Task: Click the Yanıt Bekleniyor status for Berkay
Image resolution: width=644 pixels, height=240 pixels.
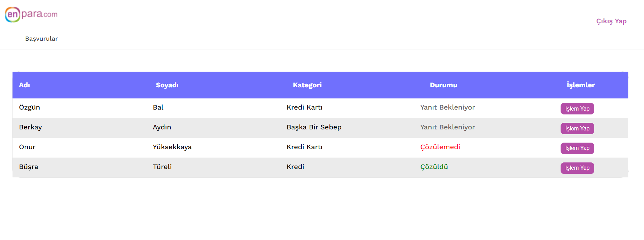Action: click(x=448, y=127)
